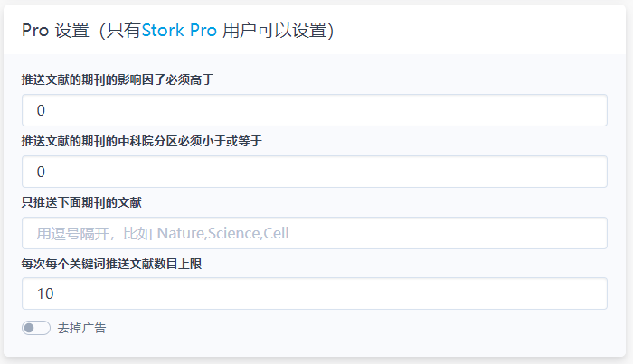Screen dimensions: 633x364
Task: Click the 用逗号隔开 placeholder hint
Action: pyautogui.click(x=72, y=234)
